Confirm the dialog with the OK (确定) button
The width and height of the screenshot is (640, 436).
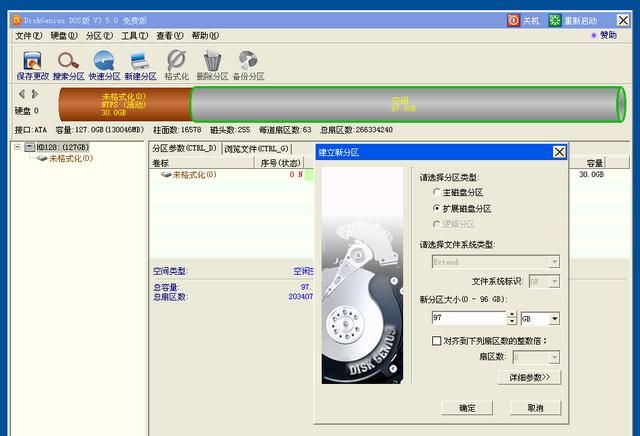click(x=467, y=408)
